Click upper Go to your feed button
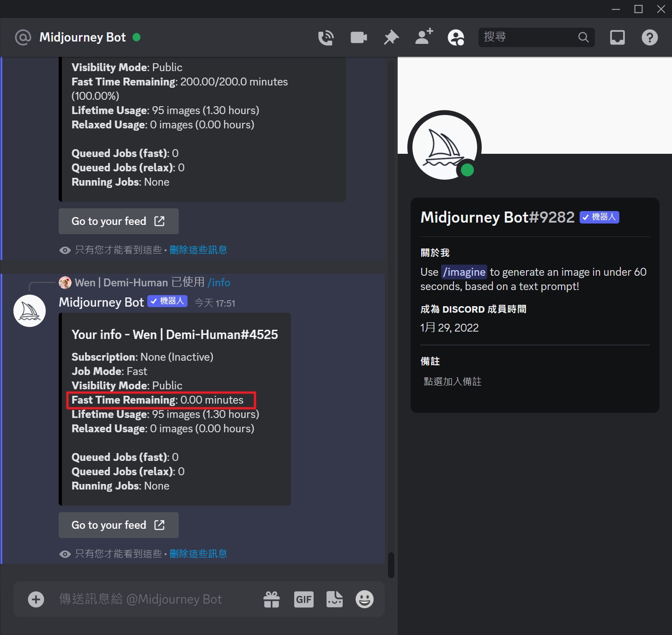672x635 pixels. (x=119, y=221)
